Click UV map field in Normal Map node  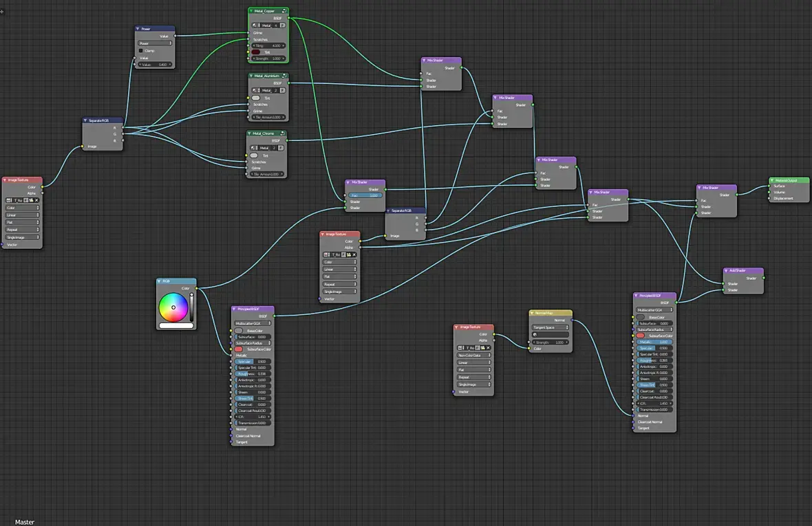pyautogui.click(x=551, y=335)
